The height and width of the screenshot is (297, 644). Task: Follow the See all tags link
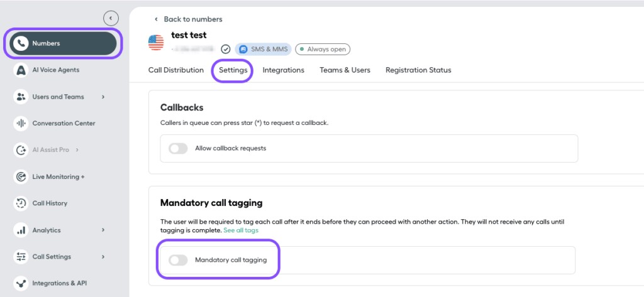[241, 230]
